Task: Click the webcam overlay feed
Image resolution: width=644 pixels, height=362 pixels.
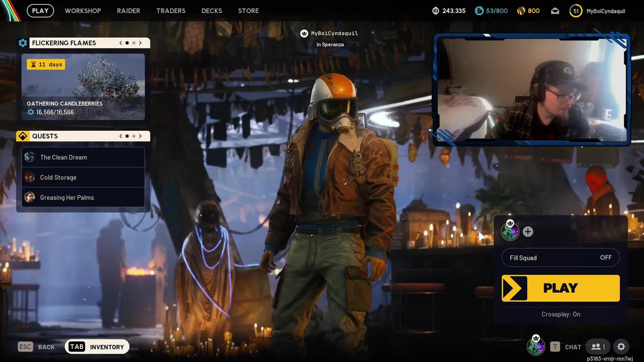Action: click(x=532, y=90)
